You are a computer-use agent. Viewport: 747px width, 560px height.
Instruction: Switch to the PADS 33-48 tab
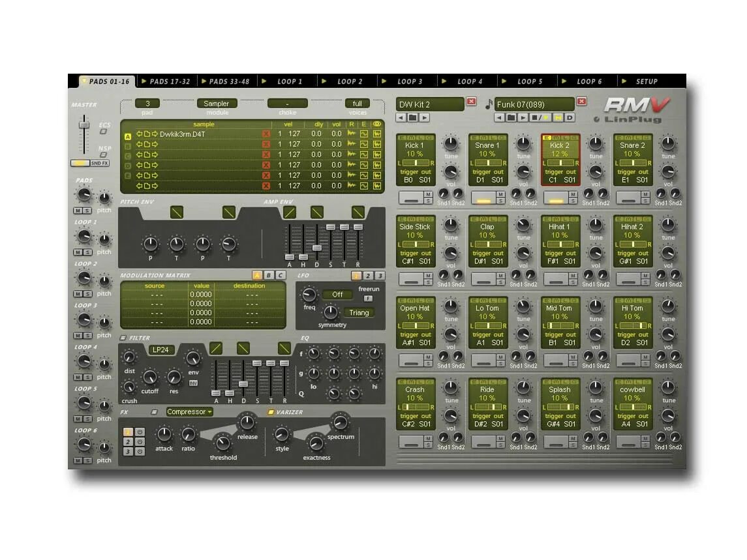click(225, 81)
